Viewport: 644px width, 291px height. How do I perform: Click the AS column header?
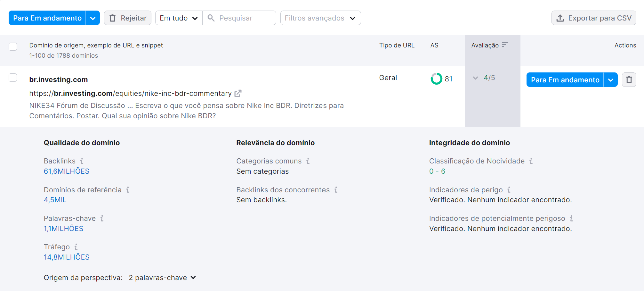[434, 45]
